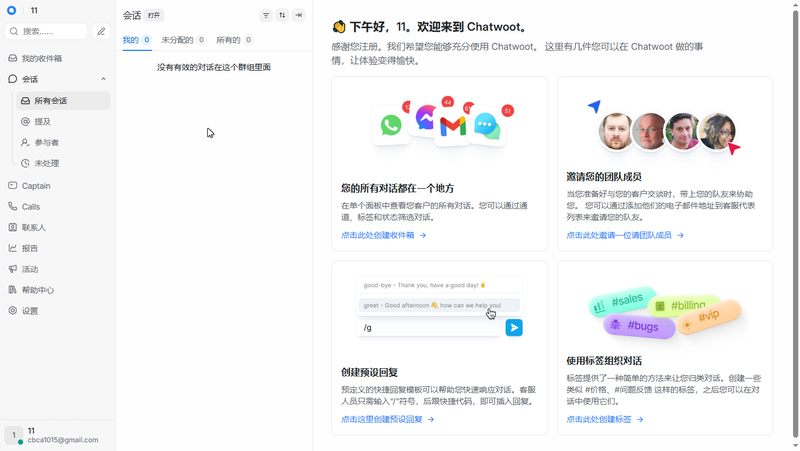800x451 pixels.
Task: Click the #sales label illustration
Action: point(622,301)
